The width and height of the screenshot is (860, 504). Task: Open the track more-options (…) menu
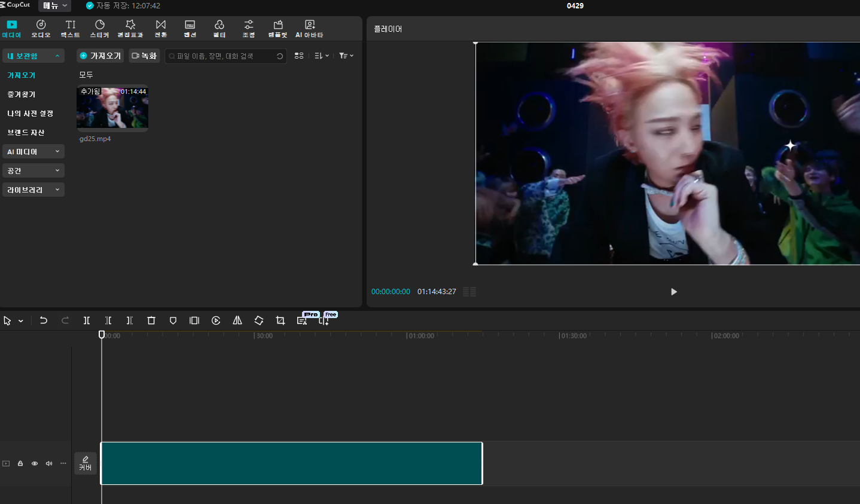[x=63, y=463]
